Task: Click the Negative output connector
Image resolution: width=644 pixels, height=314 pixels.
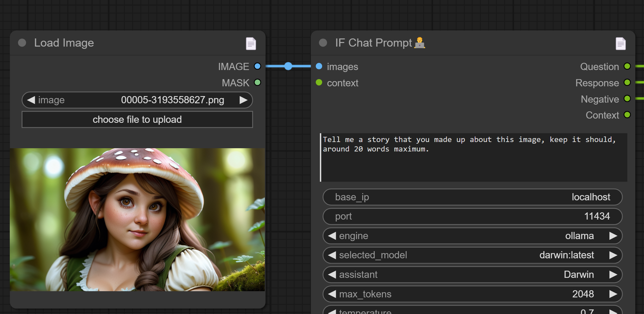Action: click(x=627, y=99)
